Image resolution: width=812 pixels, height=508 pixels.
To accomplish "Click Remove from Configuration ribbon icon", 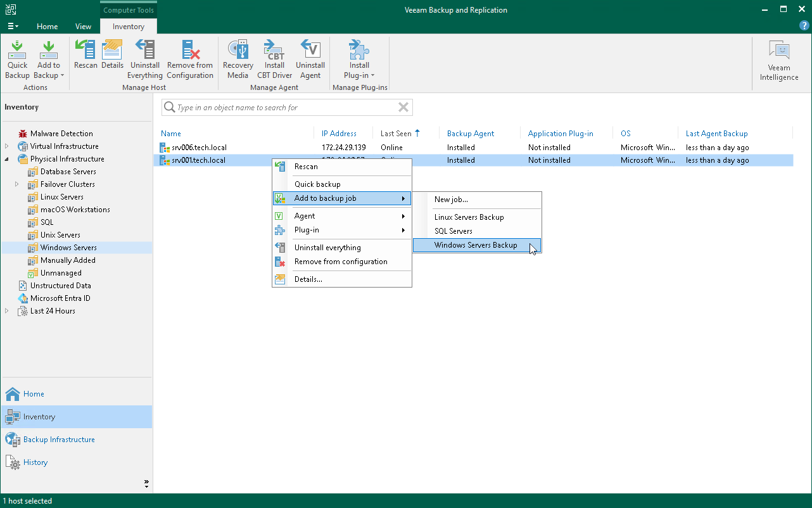I will (x=190, y=60).
